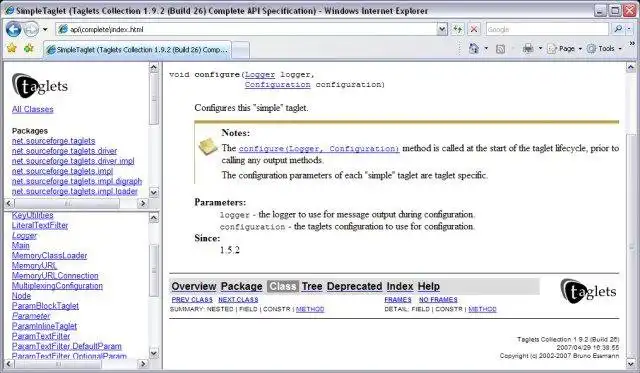Click the RSS Feeds toolbar icon
The width and height of the screenshot is (640, 373).
pos(500,49)
